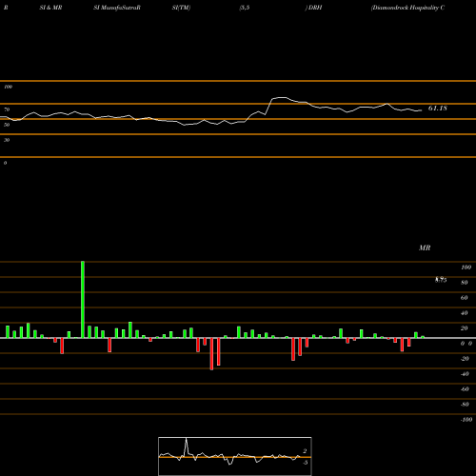Click the 'Diamondrock Hospitality C' company name
This screenshot has height=476, width=476.
(407, 8)
